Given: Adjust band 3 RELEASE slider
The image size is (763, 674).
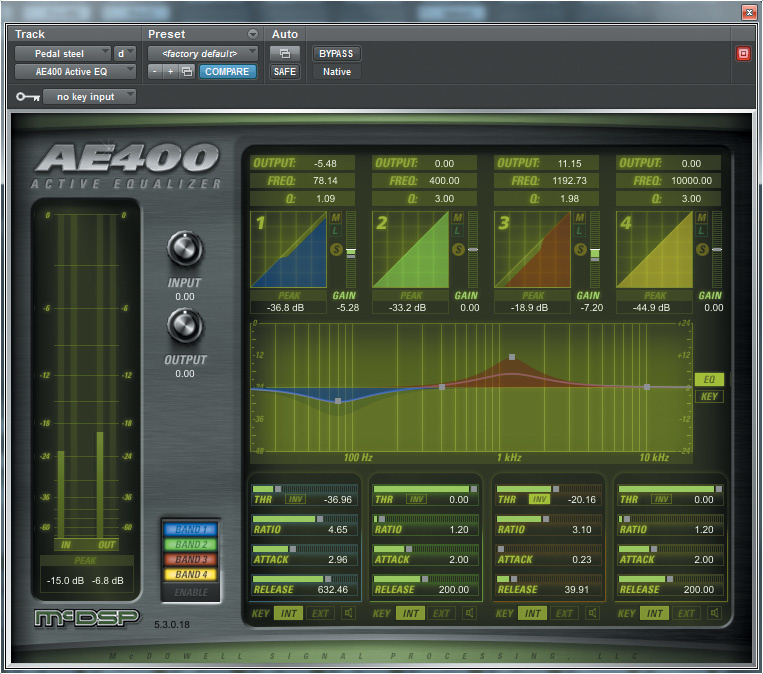Looking at the screenshot, I should 549,579.
